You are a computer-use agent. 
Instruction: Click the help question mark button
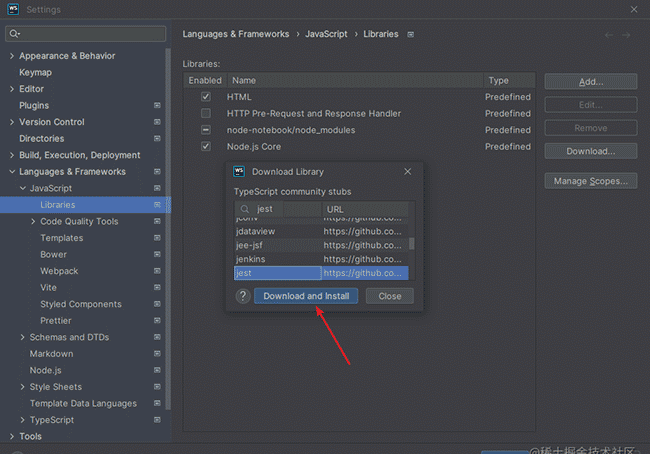[243, 296]
